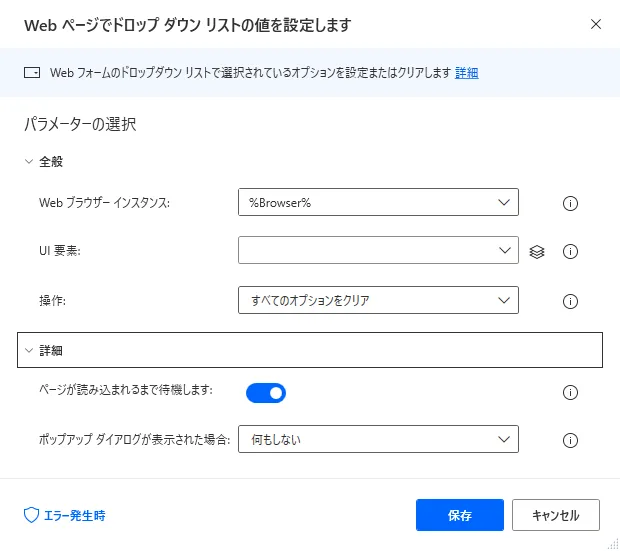Collapse the 全般 section
Viewport: 620px width, 551px height.
click(29, 161)
